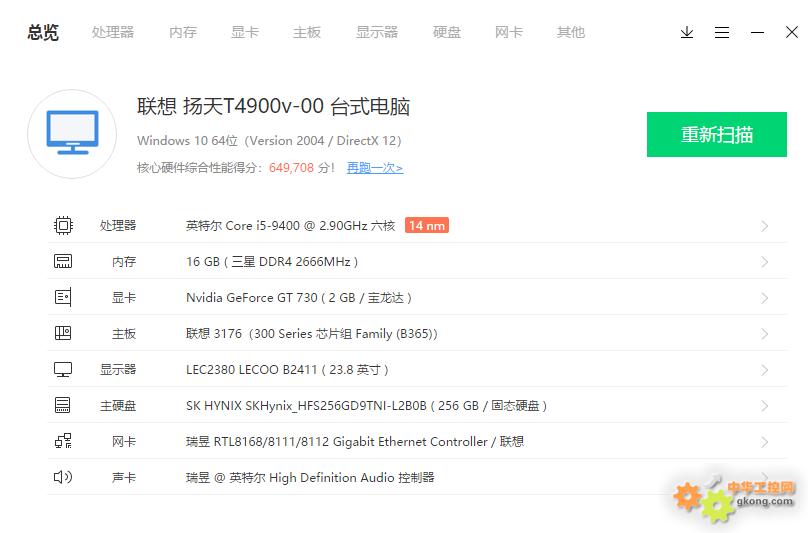Click the 显示器 row label
Image resolution: width=808 pixels, height=533 pixels.
118,370
